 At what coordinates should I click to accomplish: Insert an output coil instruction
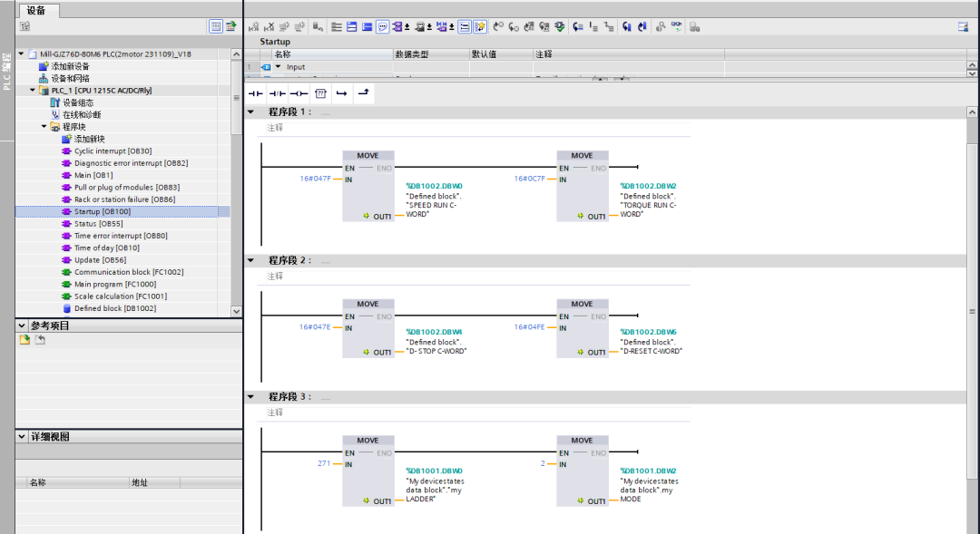[299, 93]
